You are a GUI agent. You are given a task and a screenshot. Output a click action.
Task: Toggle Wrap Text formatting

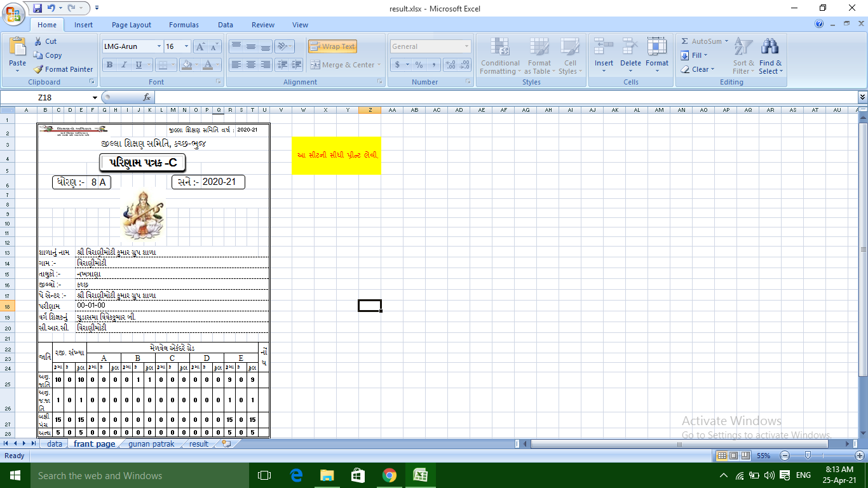pyautogui.click(x=332, y=46)
